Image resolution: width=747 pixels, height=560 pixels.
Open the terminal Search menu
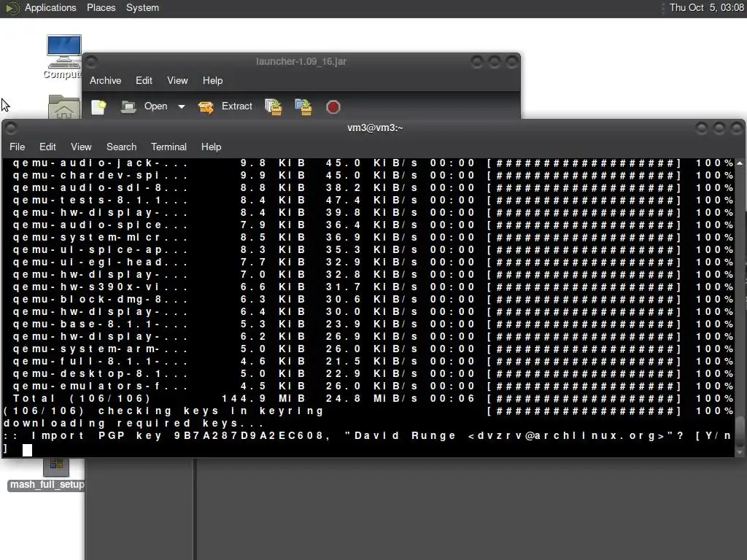coord(121,147)
